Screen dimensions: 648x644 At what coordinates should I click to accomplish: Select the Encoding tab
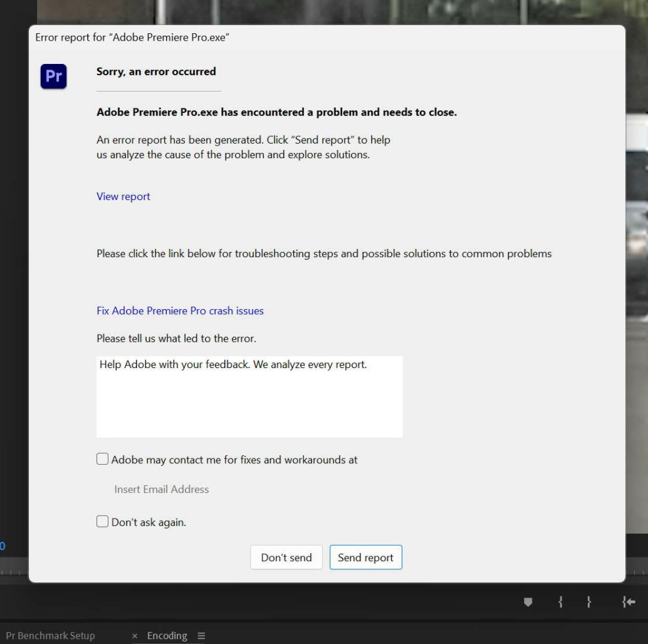[x=167, y=636]
